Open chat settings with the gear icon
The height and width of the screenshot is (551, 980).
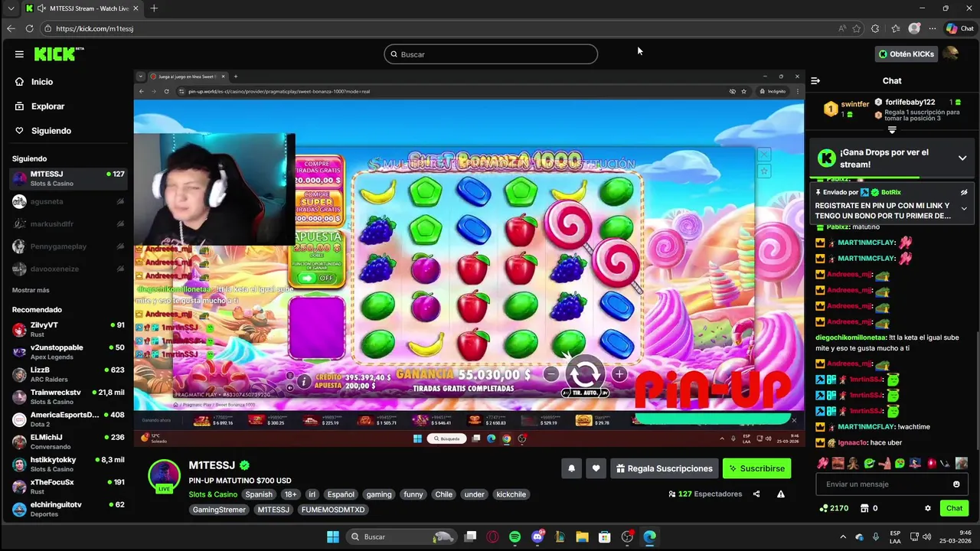[x=928, y=508]
